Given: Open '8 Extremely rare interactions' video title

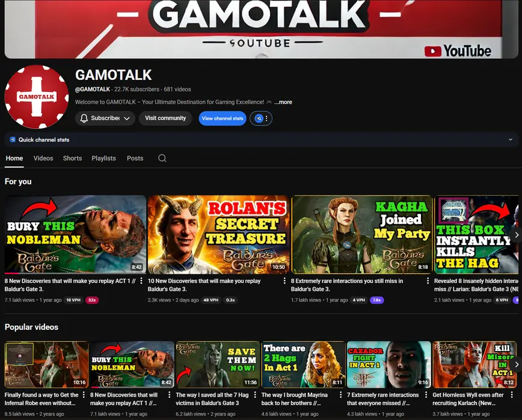Looking at the screenshot, I should click(x=347, y=285).
